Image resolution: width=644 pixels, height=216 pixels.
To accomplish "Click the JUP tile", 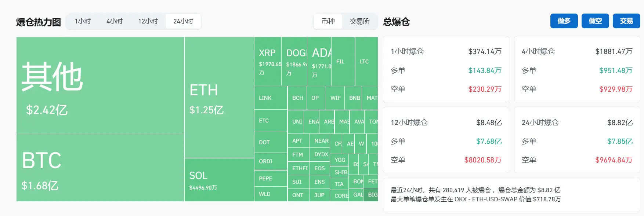I will point(320,195).
